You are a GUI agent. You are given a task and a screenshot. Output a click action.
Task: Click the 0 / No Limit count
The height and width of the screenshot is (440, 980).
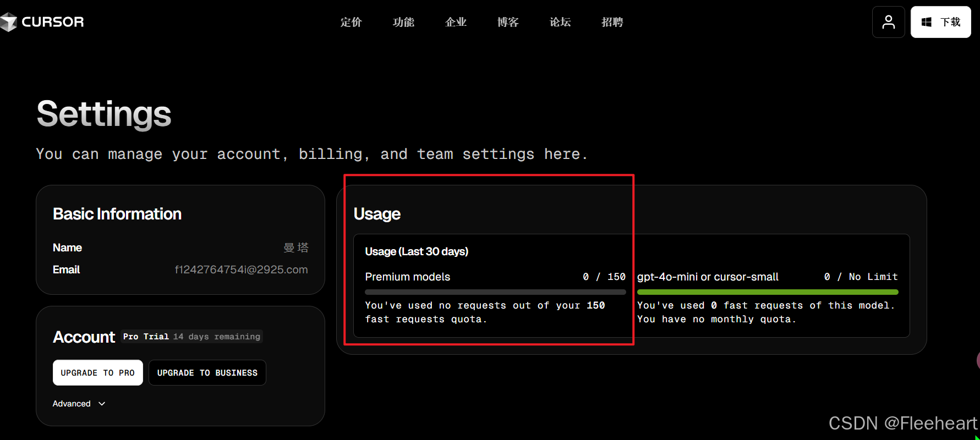[x=861, y=277]
